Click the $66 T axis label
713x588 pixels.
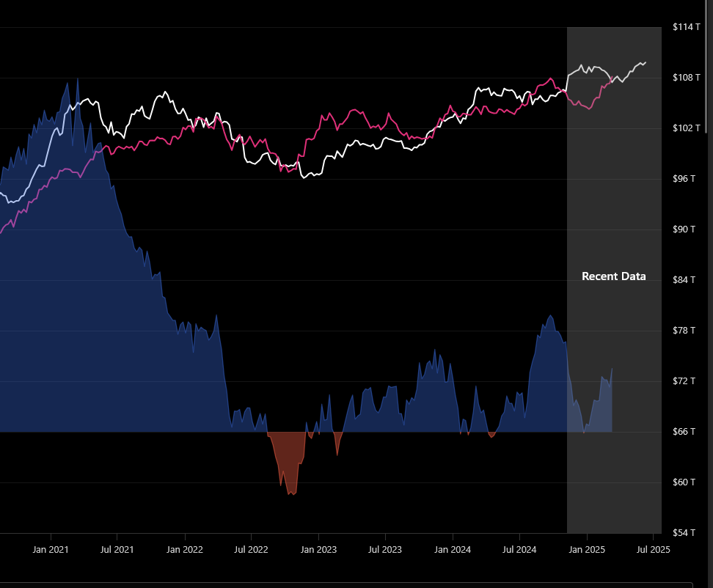point(684,432)
